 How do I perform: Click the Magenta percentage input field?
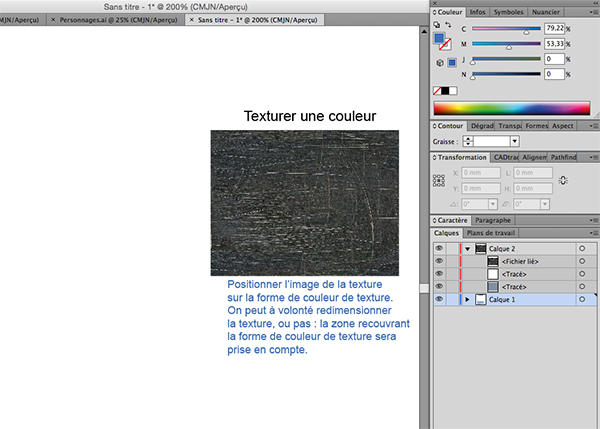pos(554,44)
